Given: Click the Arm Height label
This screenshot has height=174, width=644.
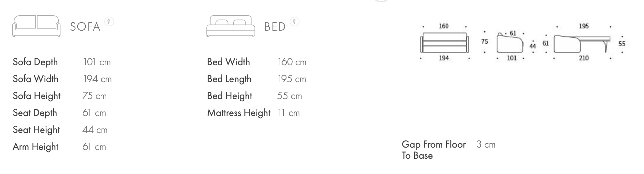Looking at the screenshot, I should [x=36, y=147].
